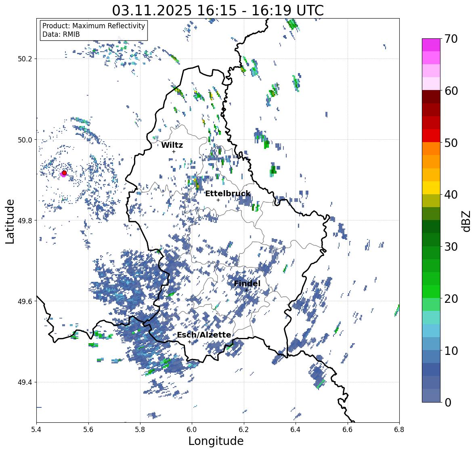This screenshot has height=451, width=476.
Task: Click the colorbar tick label 70
Action: coord(451,39)
